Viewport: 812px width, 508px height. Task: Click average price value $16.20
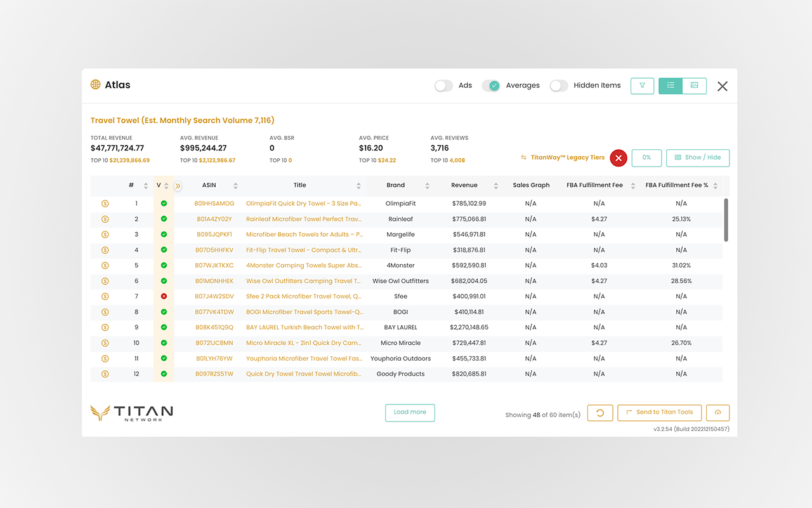coord(371,148)
